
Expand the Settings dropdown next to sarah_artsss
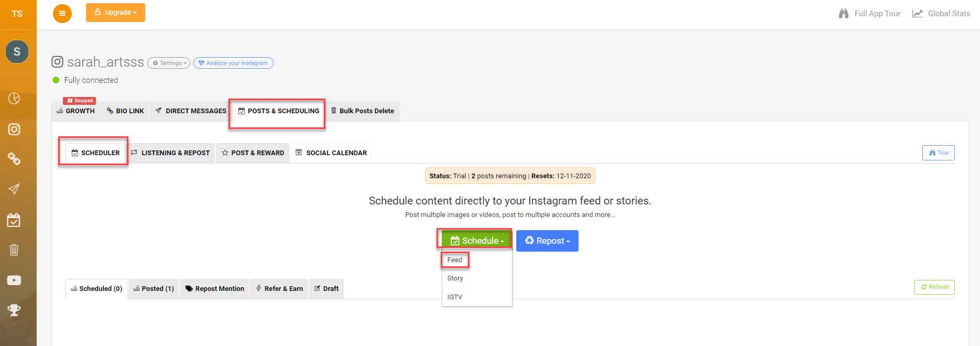coord(168,62)
